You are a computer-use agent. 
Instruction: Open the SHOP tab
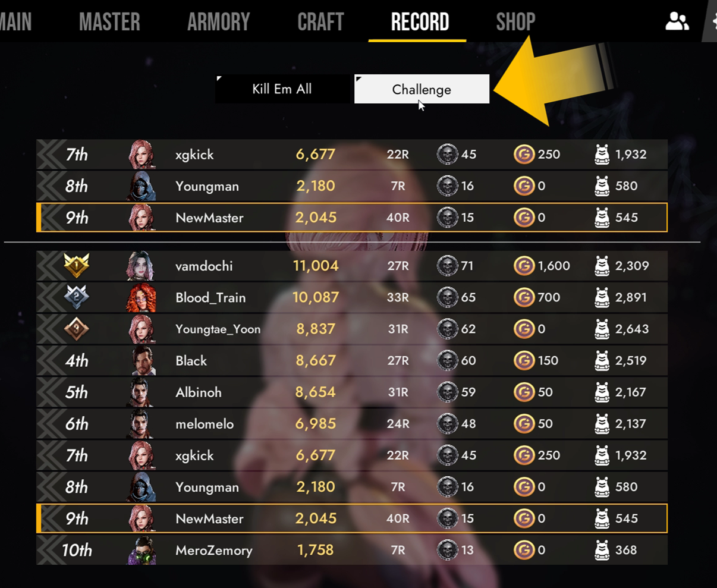515,22
